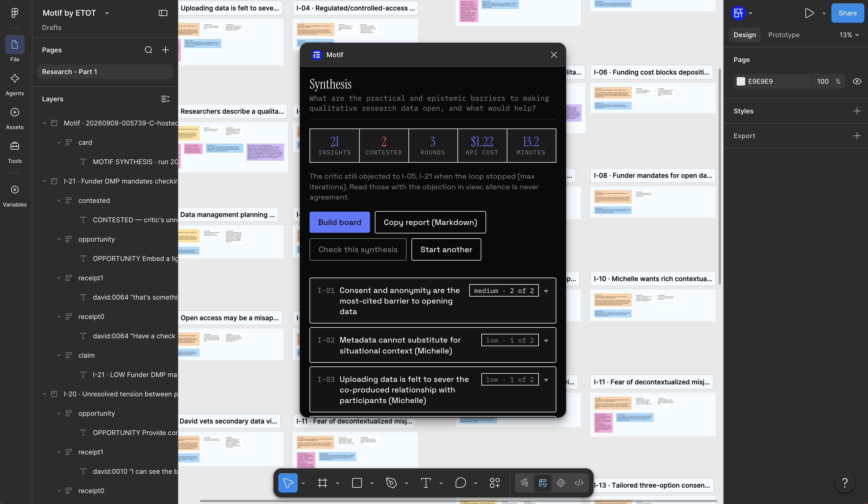Click the E9E9E9 page color swatch
This screenshot has width=868, height=504.
[741, 81]
